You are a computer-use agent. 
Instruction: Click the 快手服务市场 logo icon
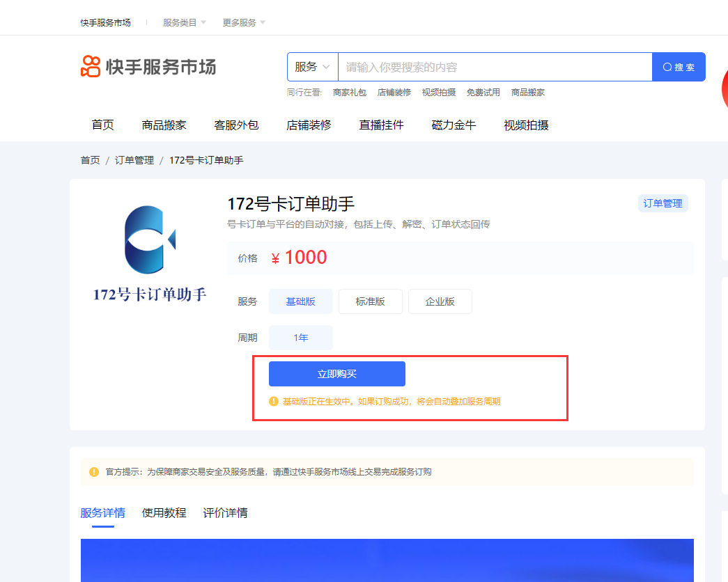click(89, 65)
